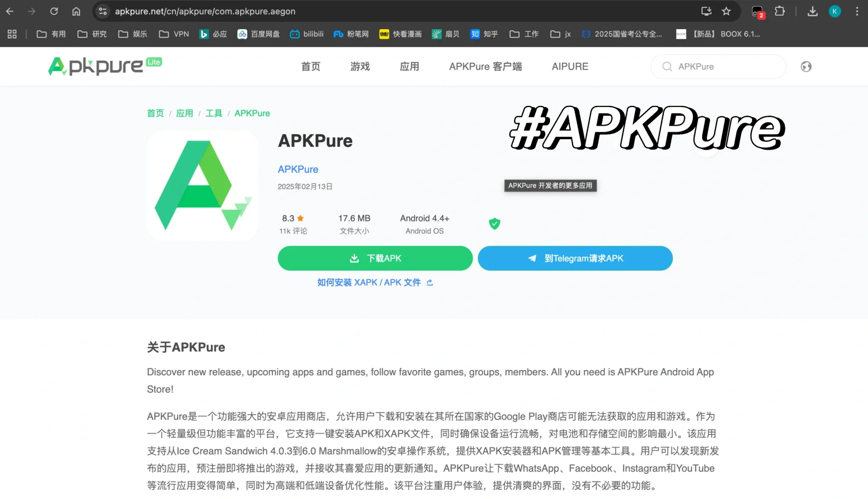Screen dimensions: 868x499
Task: Click the large APKPure app icon
Action: [x=203, y=185]
